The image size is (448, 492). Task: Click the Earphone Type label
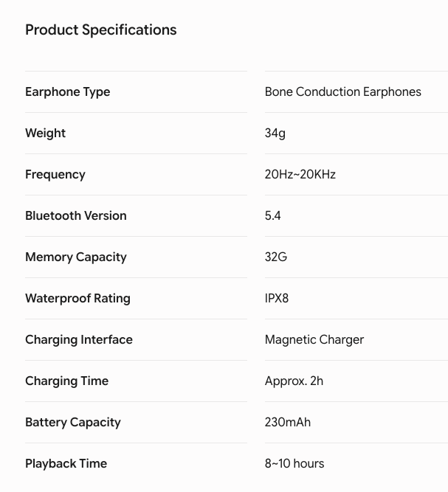point(67,92)
